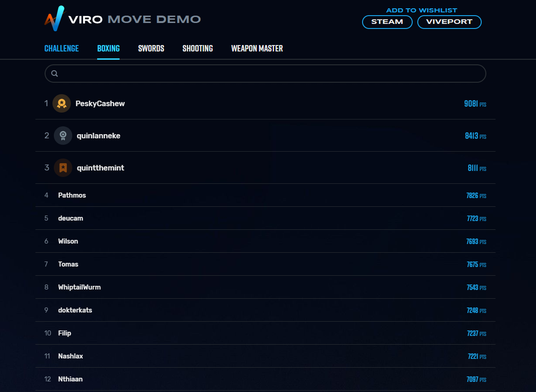Click the Steam wishlist button
This screenshot has width=536, height=392.
point(387,22)
